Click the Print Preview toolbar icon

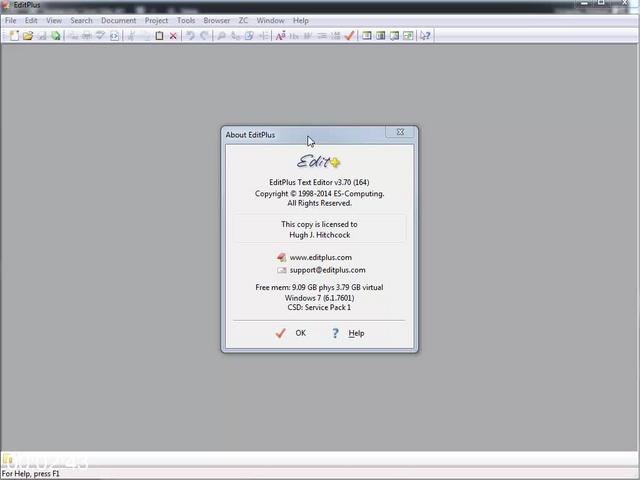[x=87, y=36]
